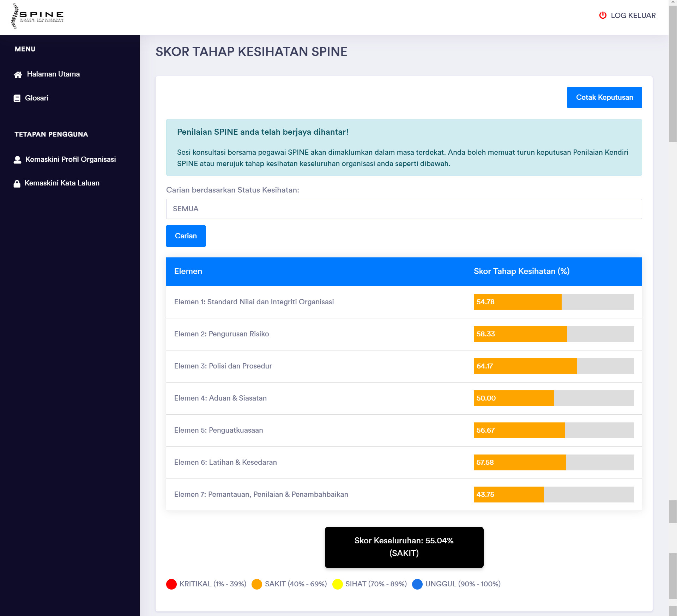
Task: Open the Status Kesihatan SEMUA dropdown
Action: pyautogui.click(x=404, y=209)
